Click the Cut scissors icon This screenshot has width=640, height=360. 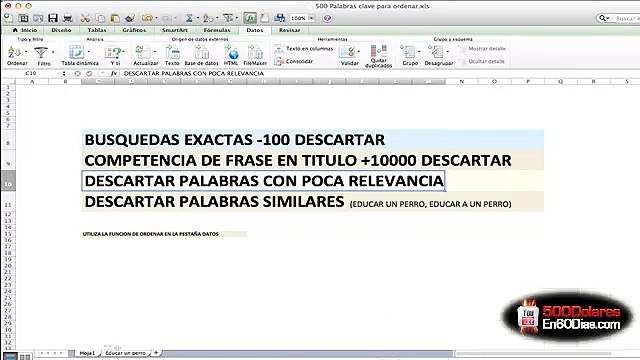click(85, 18)
